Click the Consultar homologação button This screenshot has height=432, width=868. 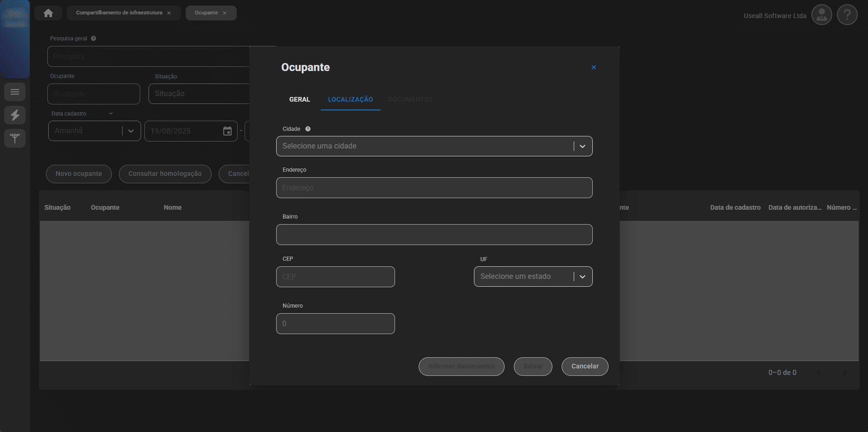coord(165,174)
